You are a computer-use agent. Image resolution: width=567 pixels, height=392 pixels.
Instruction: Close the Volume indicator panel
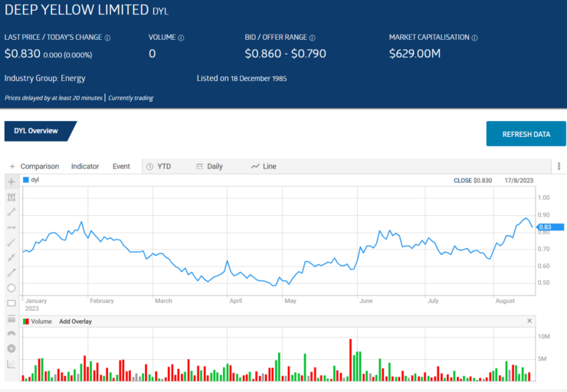point(529,321)
